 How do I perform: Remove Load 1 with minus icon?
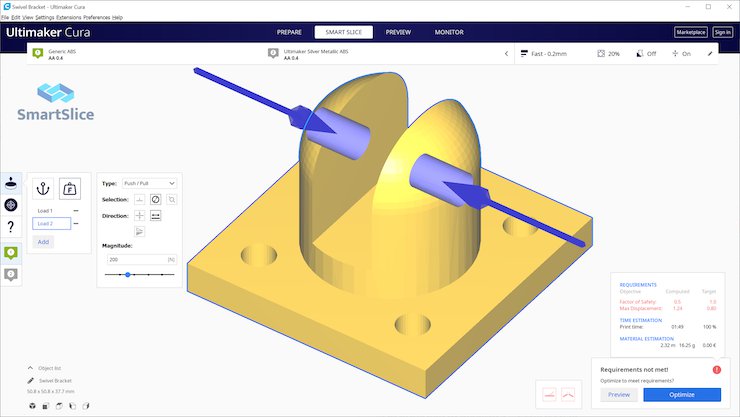point(76,211)
